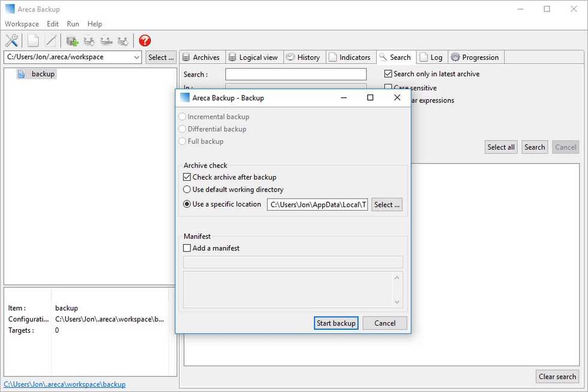
Task: Click the Targets value "0"
Action: point(57,330)
